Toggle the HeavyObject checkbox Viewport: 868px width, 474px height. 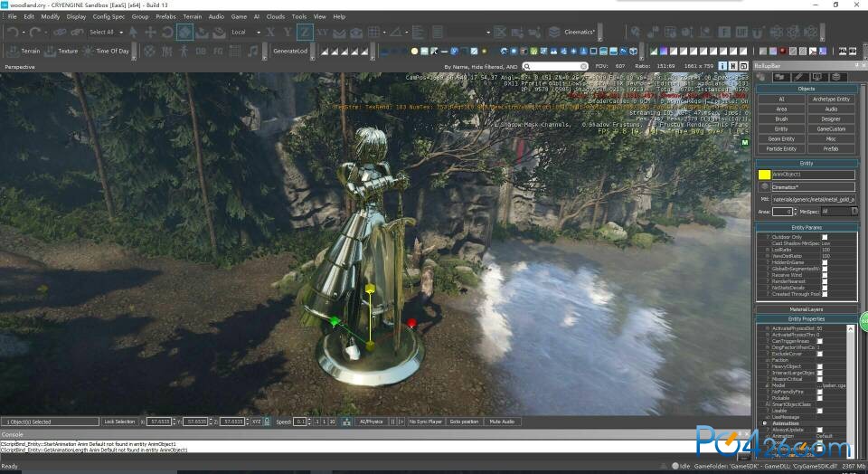[819, 366]
